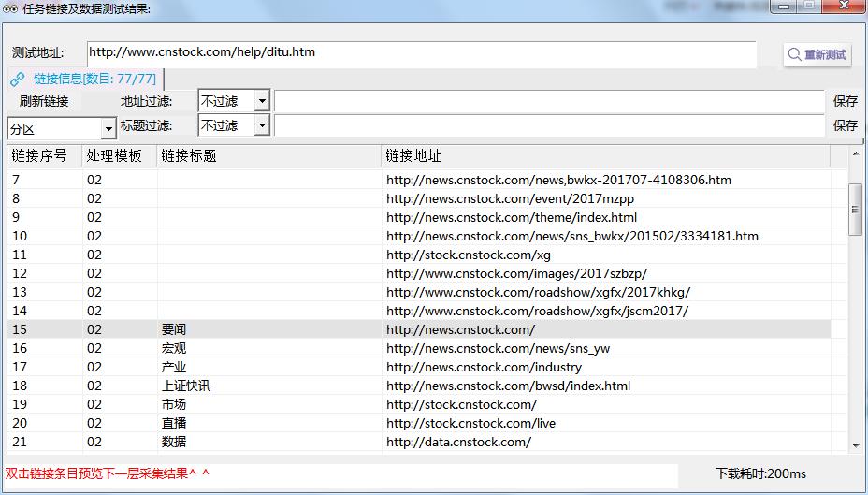Select the images/2017szbzp/ link row
Image resolution: width=868 pixels, height=495 pixels.
click(x=419, y=273)
